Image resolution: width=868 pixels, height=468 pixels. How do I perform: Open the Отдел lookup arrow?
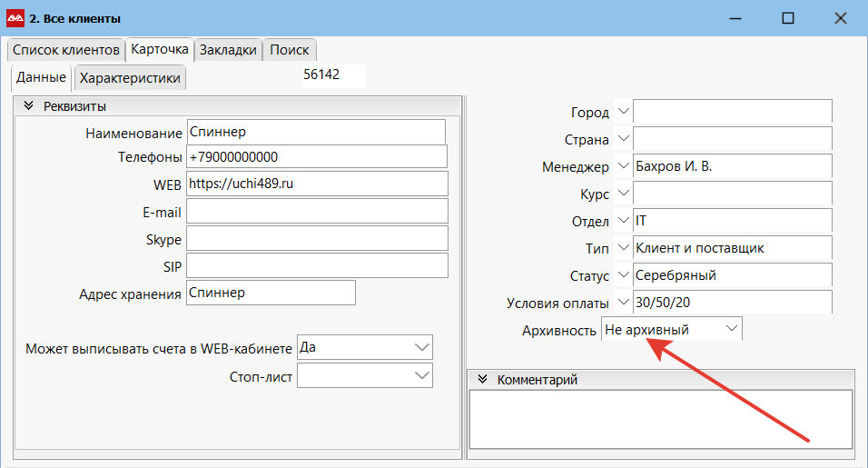point(624,221)
